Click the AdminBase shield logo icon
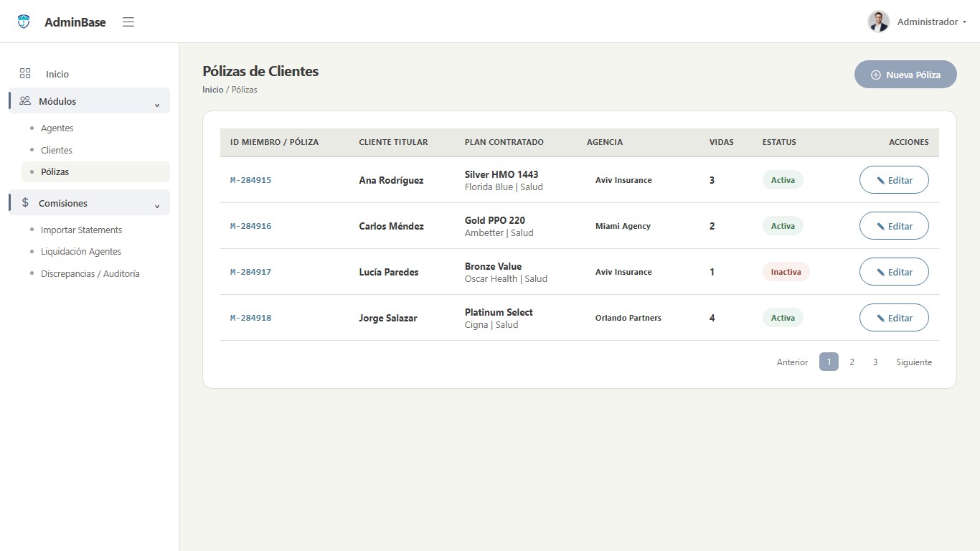 (x=24, y=22)
